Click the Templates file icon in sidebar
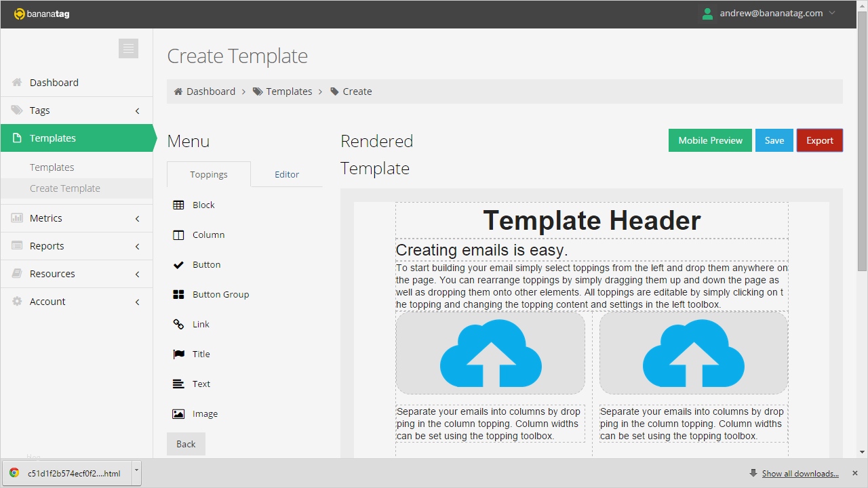 pyautogui.click(x=17, y=138)
